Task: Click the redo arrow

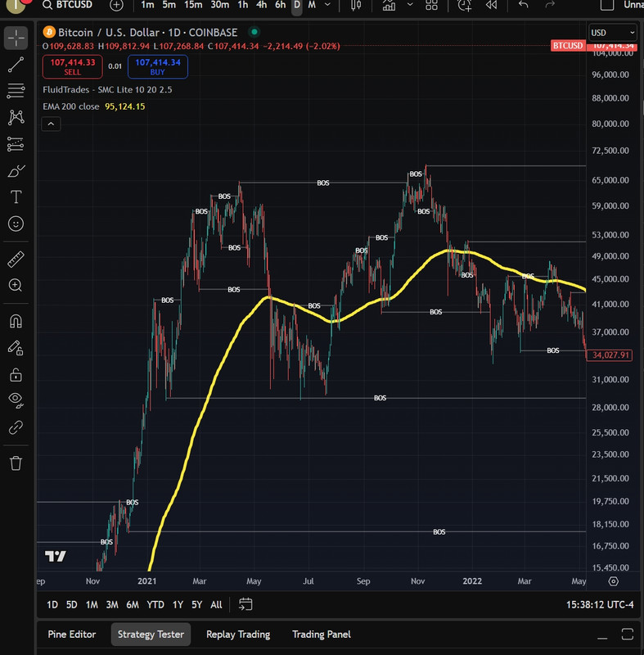Action: (550, 5)
